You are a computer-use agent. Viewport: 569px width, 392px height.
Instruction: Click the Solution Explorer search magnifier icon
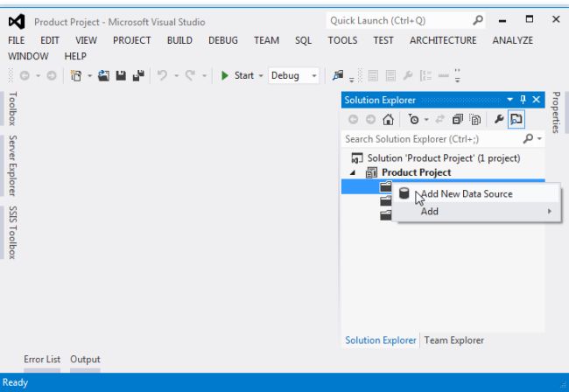[529, 138]
